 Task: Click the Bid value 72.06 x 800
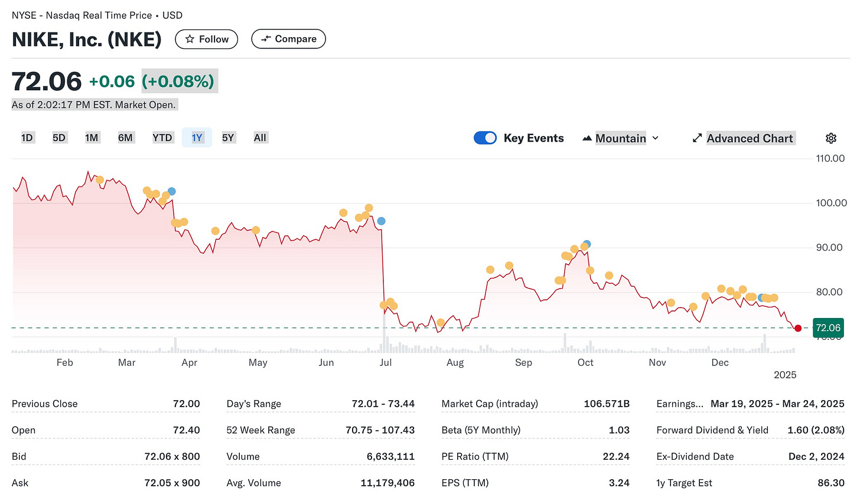[x=172, y=456]
